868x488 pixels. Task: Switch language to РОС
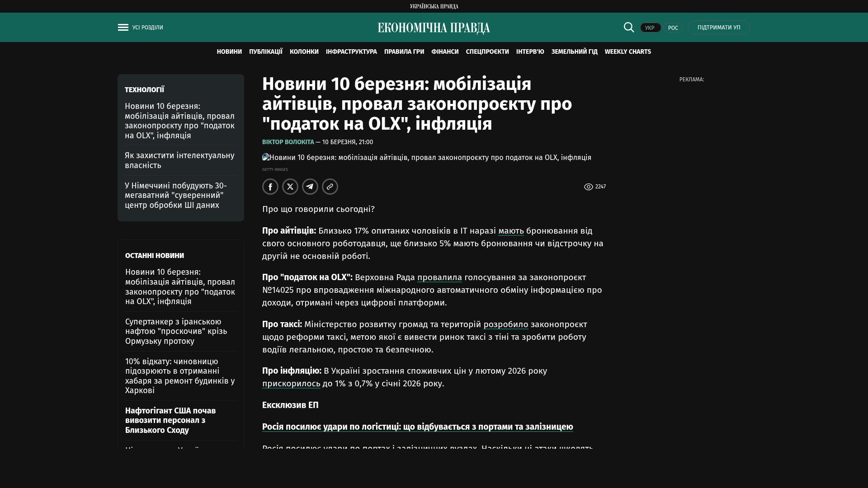pos(673,28)
